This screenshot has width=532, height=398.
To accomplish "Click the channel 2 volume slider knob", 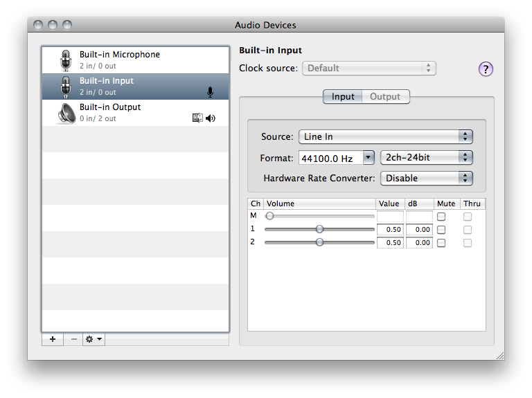I will point(319,242).
